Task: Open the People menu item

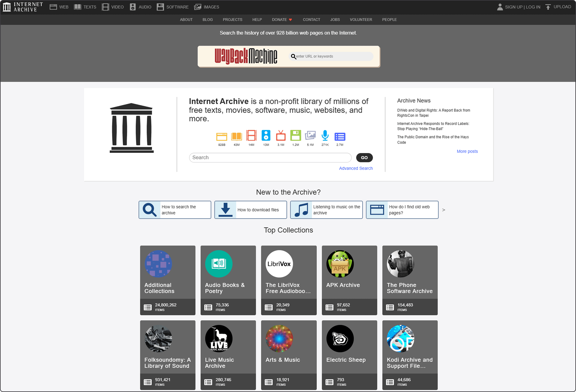Action: [389, 20]
